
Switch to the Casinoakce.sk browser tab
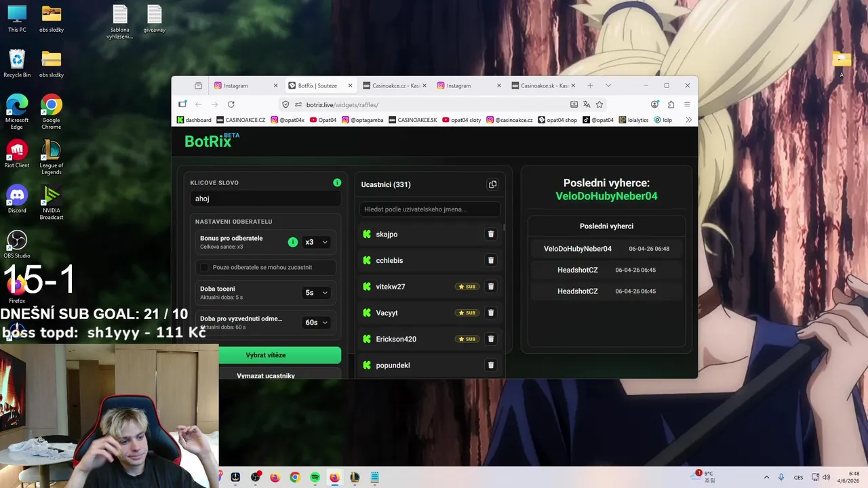543,85
